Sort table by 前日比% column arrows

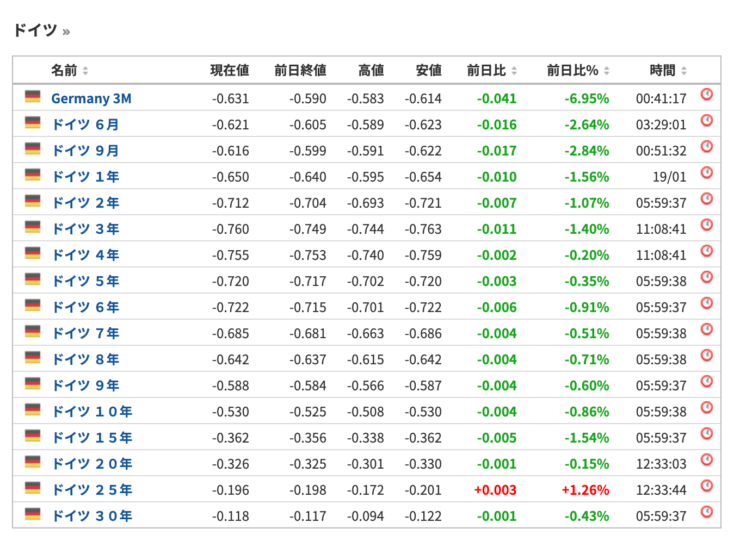607,71
